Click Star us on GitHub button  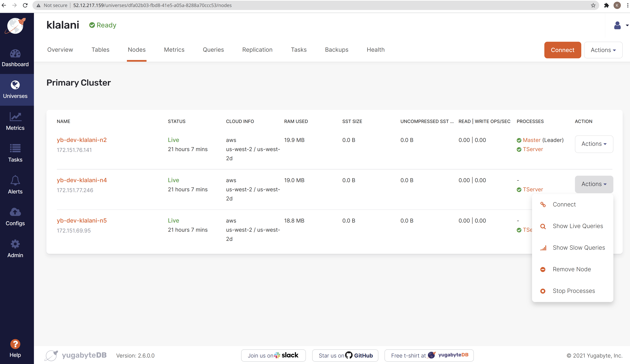(345, 355)
